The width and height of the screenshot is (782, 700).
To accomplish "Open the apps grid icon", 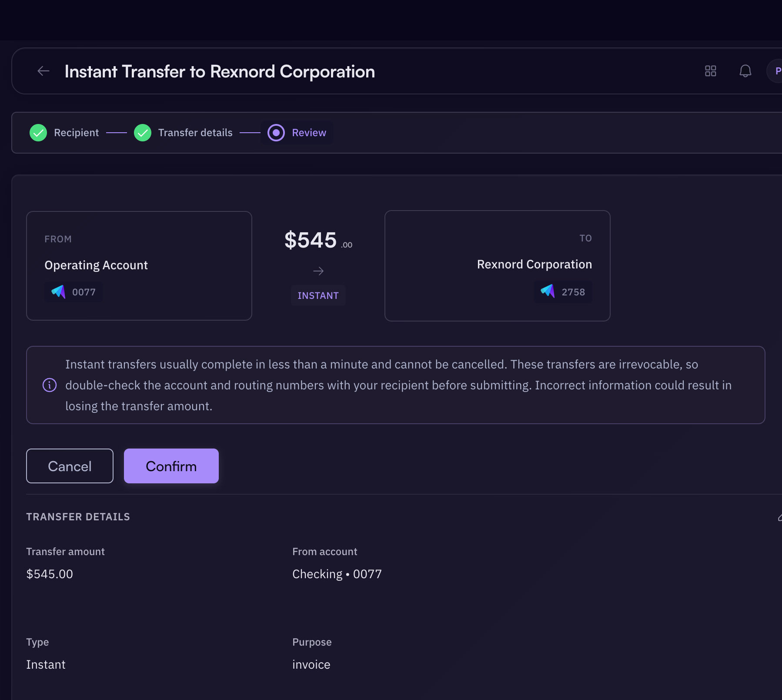I will [x=710, y=71].
